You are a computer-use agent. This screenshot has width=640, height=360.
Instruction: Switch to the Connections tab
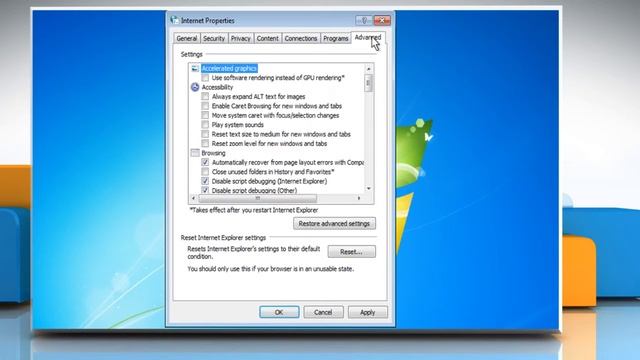(x=301, y=38)
